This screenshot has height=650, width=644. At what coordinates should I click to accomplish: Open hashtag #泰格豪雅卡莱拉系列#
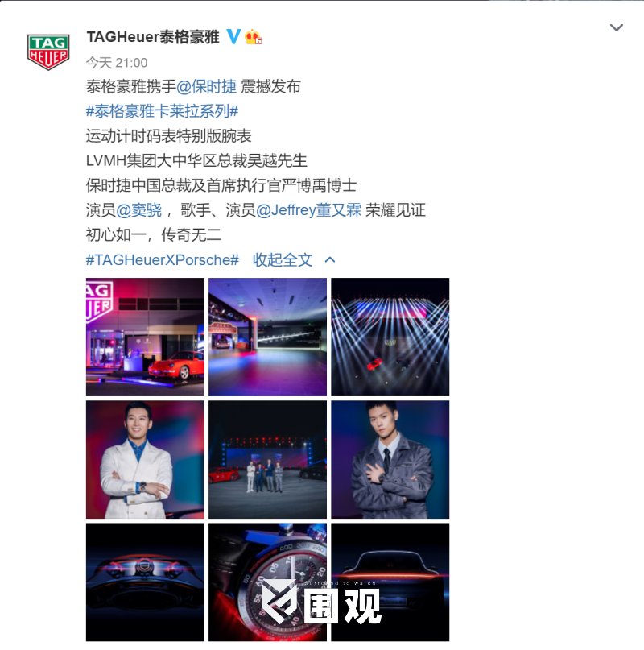(x=162, y=111)
